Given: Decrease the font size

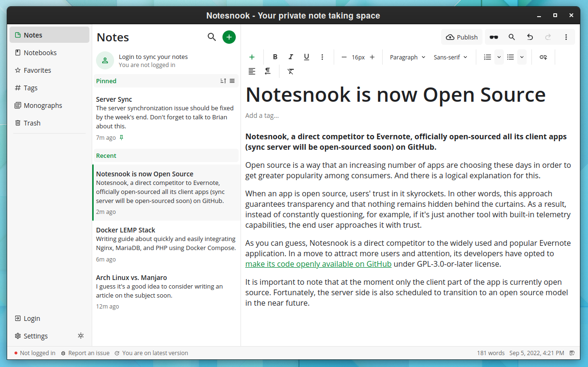Looking at the screenshot, I should (x=344, y=57).
